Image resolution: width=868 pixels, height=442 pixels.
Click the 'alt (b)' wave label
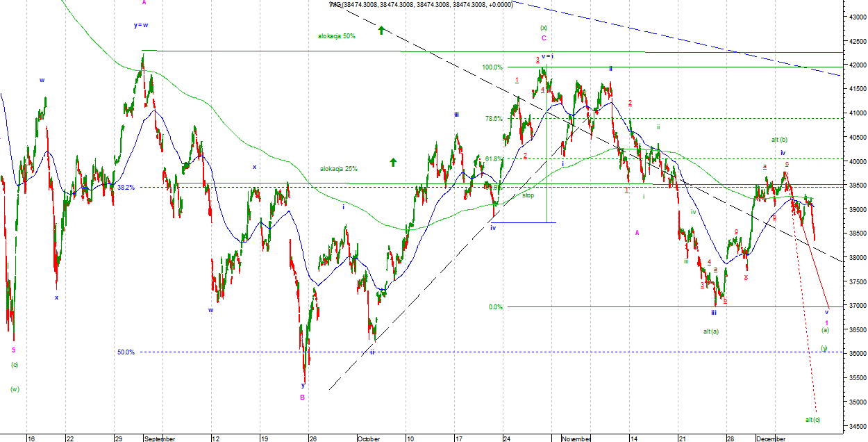(x=779, y=140)
